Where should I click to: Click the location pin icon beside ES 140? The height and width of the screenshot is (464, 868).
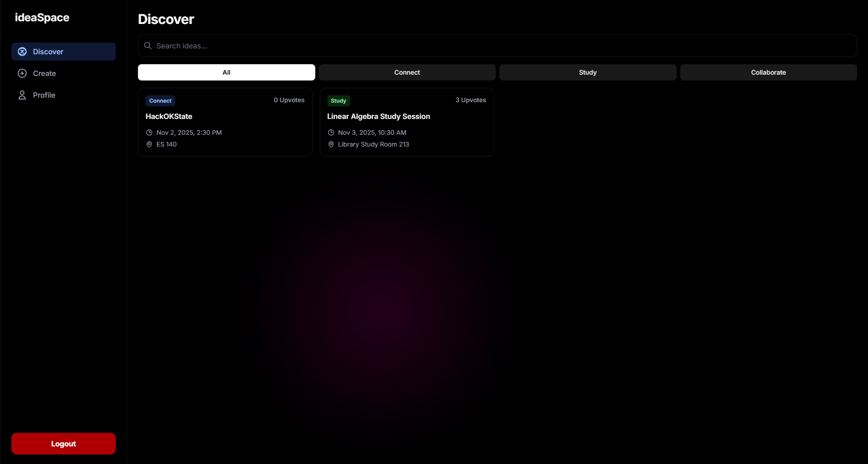click(x=149, y=144)
